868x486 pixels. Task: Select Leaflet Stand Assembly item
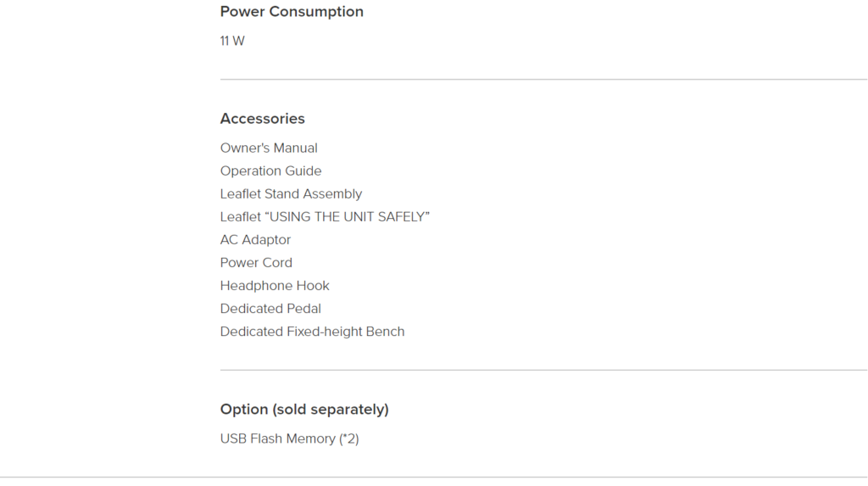tap(292, 194)
